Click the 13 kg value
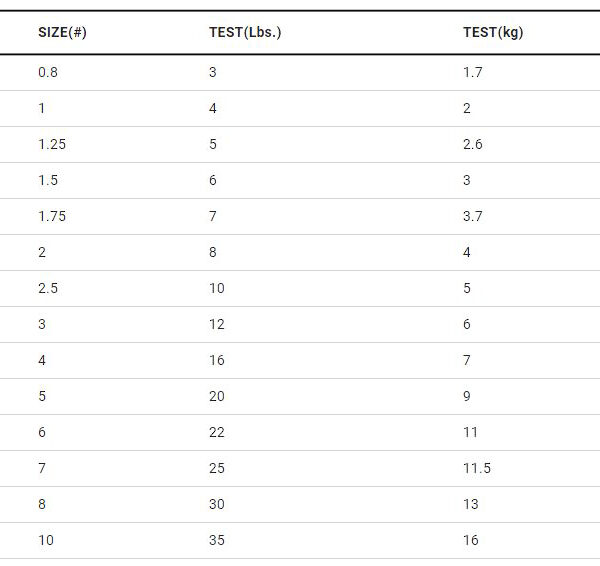Viewport: 600px width, 566px height. pyautogui.click(x=471, y=504)
